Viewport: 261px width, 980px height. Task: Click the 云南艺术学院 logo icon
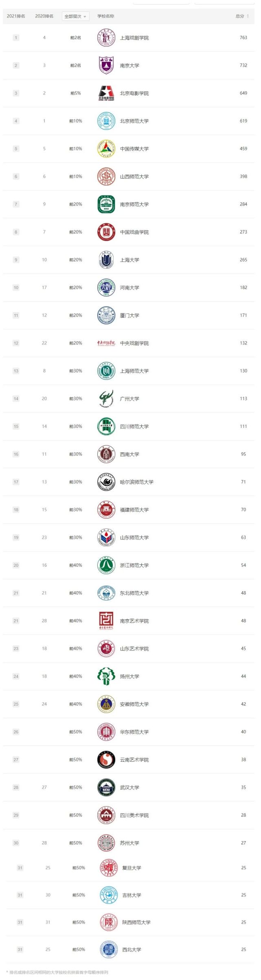click(106, 760)
